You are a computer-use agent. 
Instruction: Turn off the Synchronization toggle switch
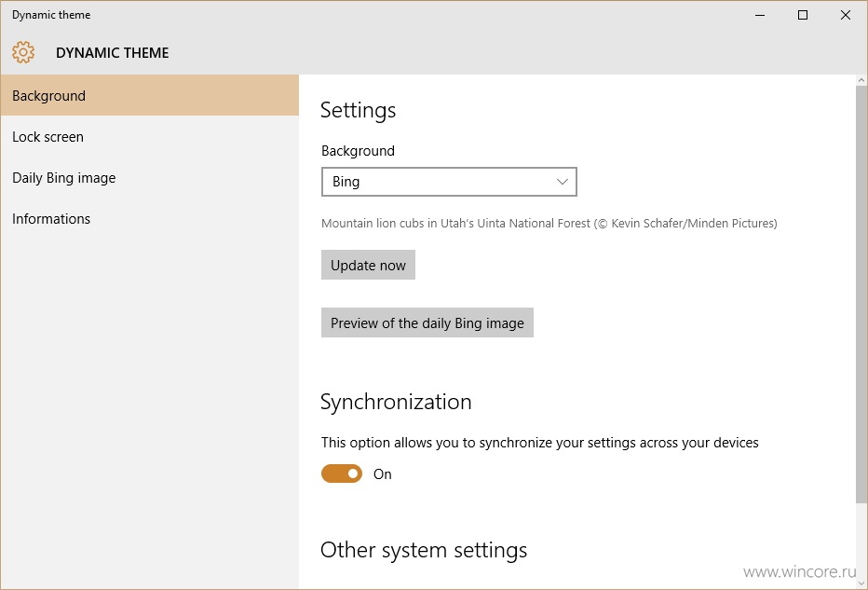tap(342, 473)
